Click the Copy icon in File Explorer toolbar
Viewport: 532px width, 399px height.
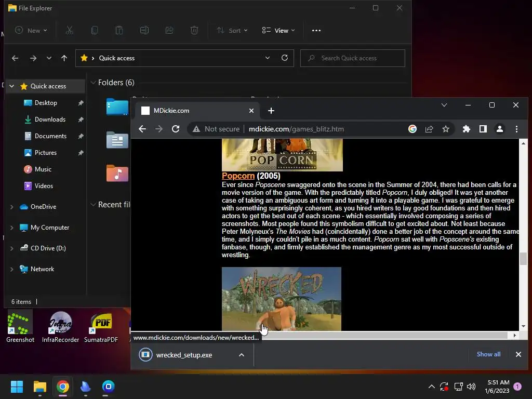point(95,31)
